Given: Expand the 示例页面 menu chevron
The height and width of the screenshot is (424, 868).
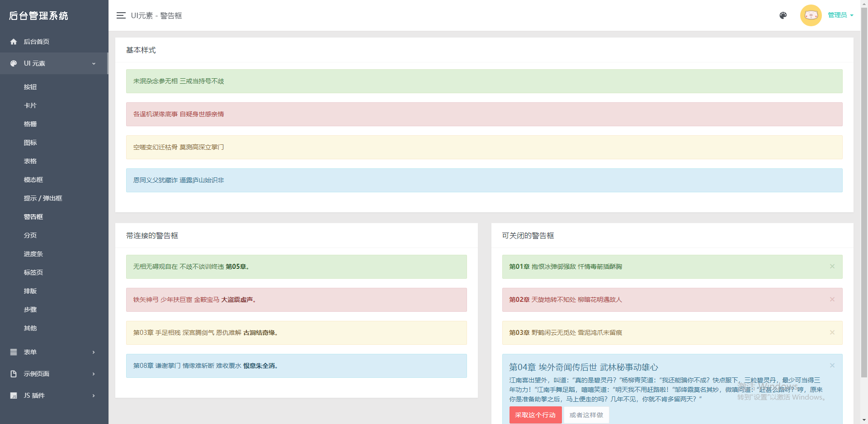Looking at the screenshot, I should pos(94,374).
